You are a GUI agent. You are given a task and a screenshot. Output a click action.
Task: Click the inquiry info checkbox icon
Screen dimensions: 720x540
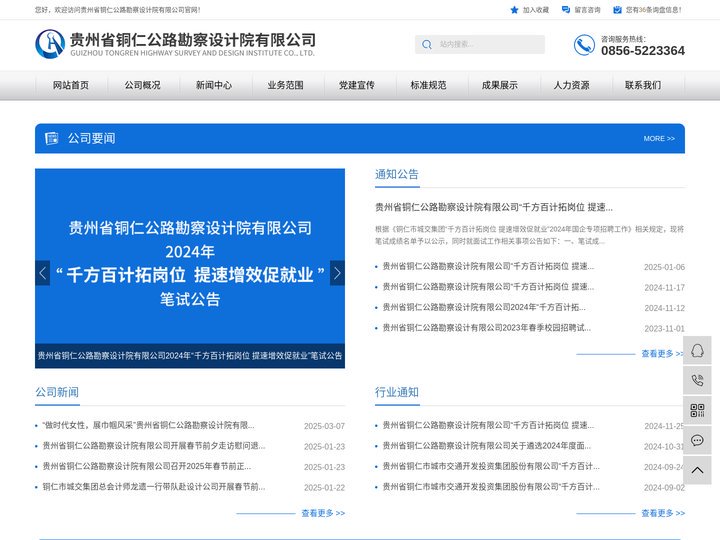point(617,10)
